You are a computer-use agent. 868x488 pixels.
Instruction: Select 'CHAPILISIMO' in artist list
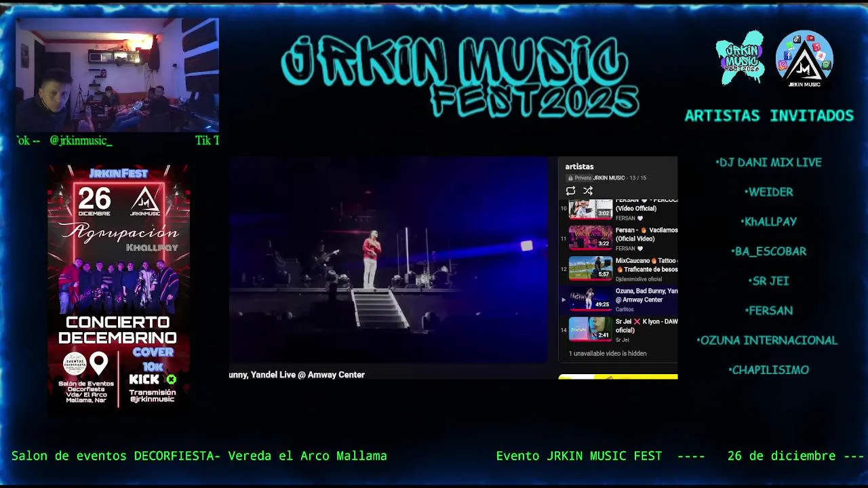(x=768, y=370)
